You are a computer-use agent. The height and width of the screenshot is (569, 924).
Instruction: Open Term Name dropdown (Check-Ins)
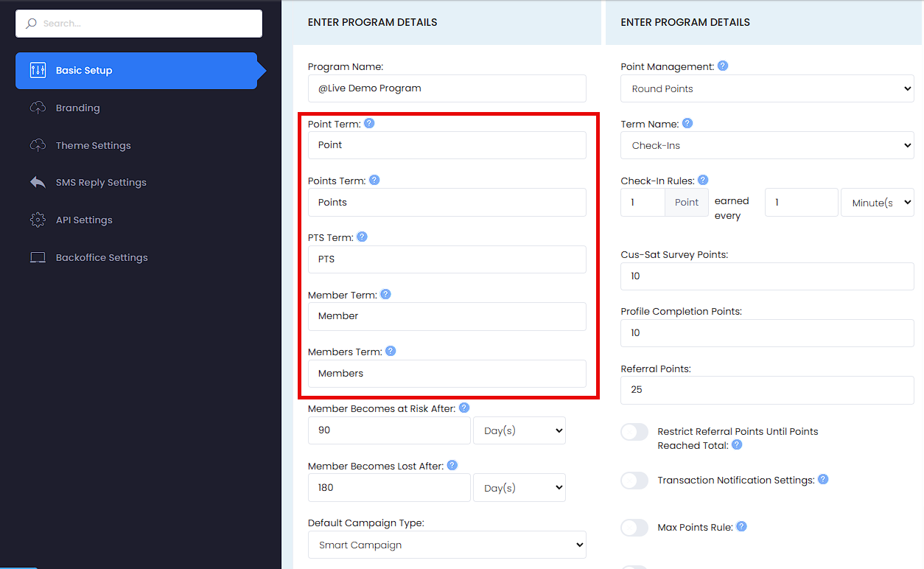(767, 145)
